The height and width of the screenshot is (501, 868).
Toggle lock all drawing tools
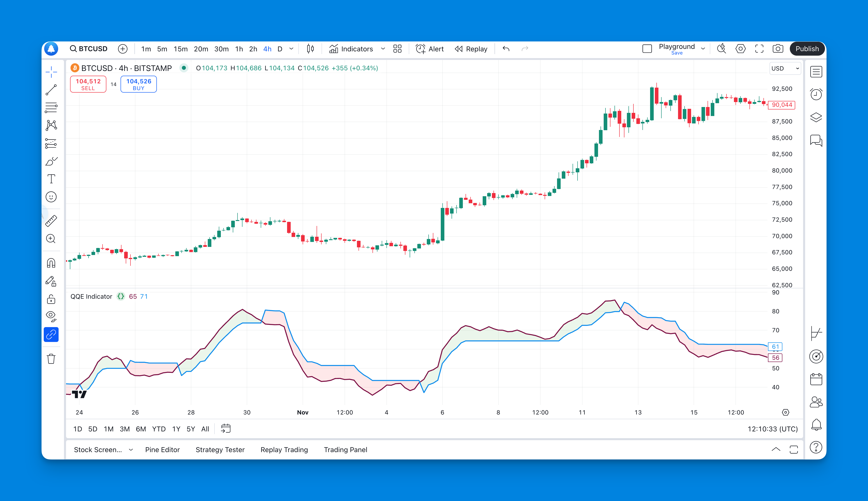(x=51, y=299)
